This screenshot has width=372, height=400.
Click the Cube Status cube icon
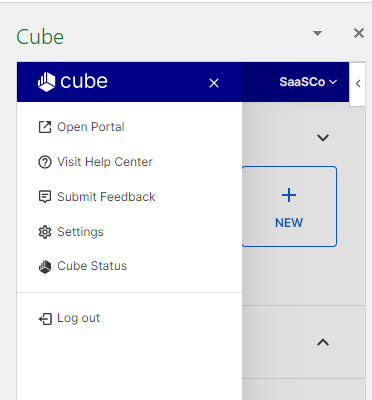click(45, 267)
